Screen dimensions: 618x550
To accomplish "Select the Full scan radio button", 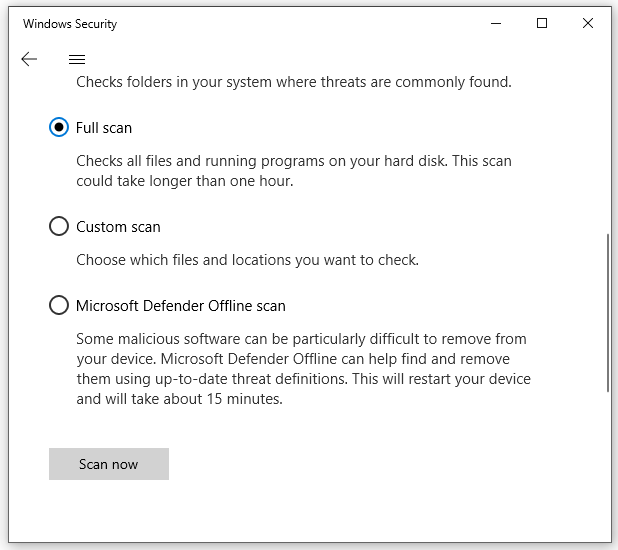I will coord(59,128).
